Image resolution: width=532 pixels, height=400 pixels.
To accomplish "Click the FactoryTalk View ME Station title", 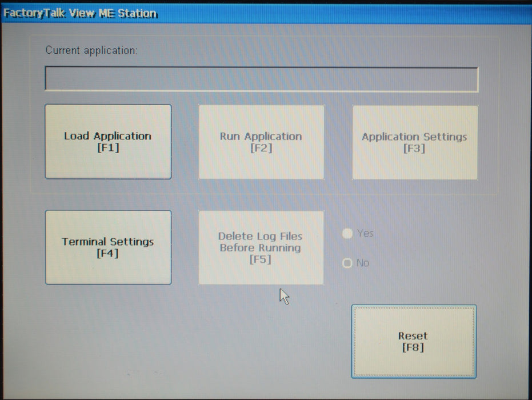I will point(81,13).
